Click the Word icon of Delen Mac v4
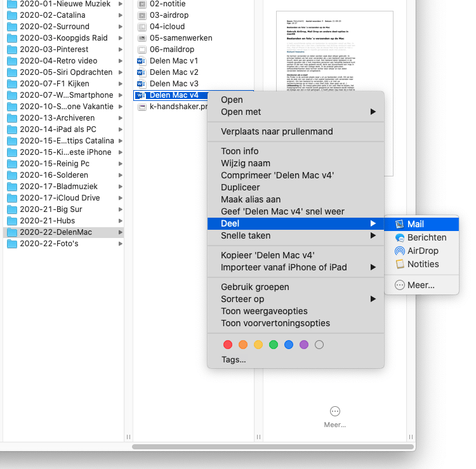The width and height of the screenshot is (476, 469). tap(141, 95)
